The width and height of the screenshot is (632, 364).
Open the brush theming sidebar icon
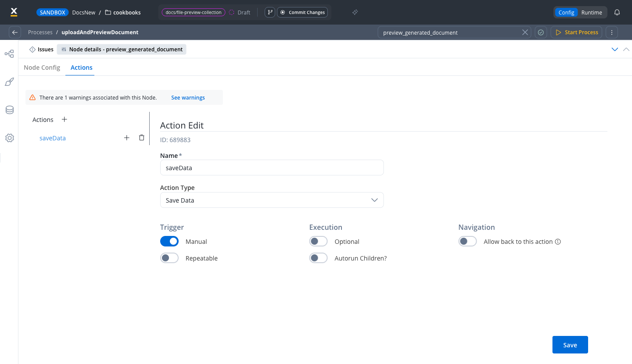[9, 82]
